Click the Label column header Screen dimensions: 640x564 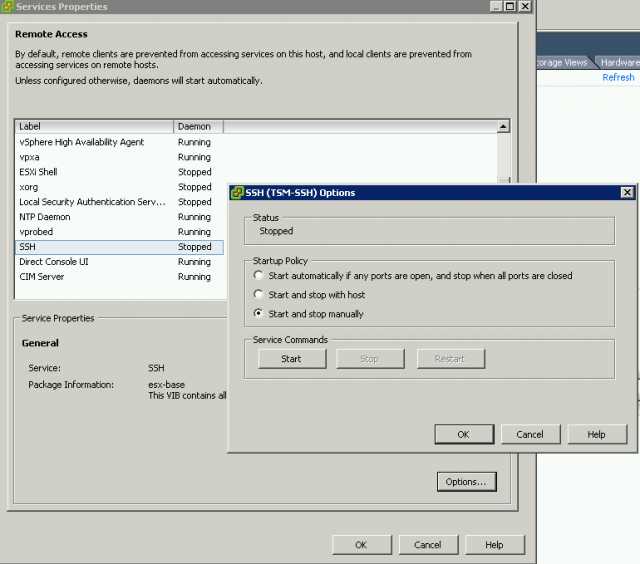point(94,127)
